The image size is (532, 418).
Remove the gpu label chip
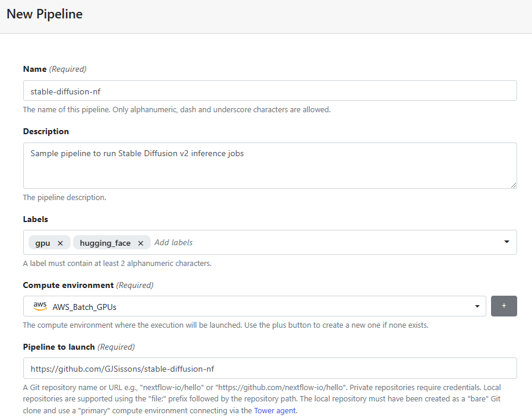(x=60, y=243)
